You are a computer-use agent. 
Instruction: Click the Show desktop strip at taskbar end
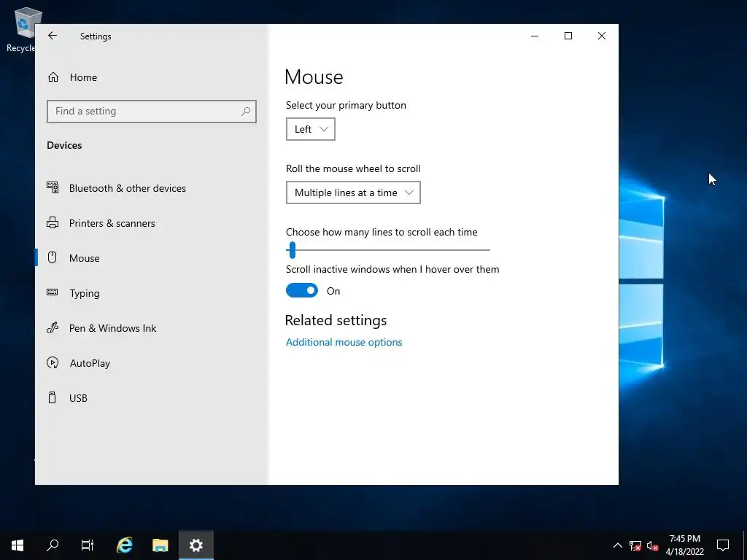(745, 545)
